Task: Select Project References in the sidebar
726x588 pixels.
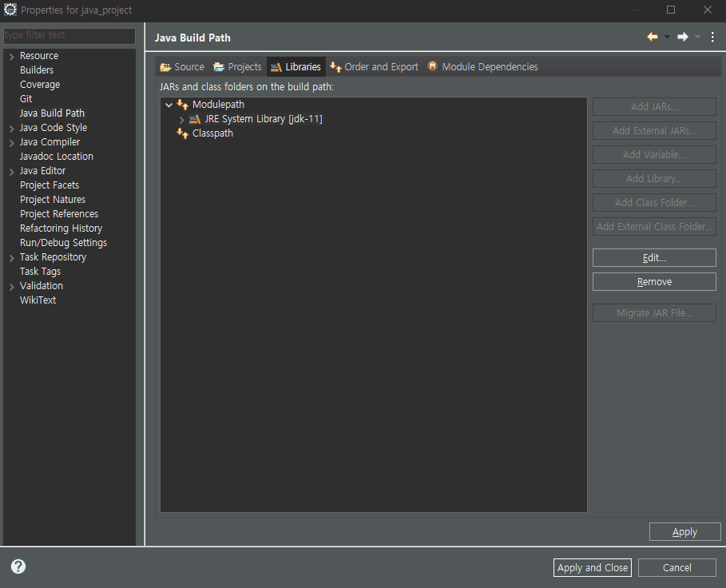Action: tap(59, 214)
